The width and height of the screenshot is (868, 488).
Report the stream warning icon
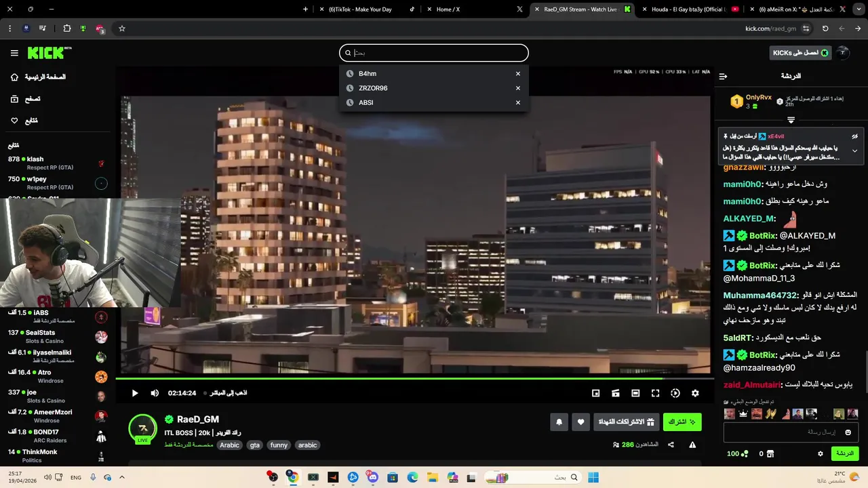coord(692,445)
